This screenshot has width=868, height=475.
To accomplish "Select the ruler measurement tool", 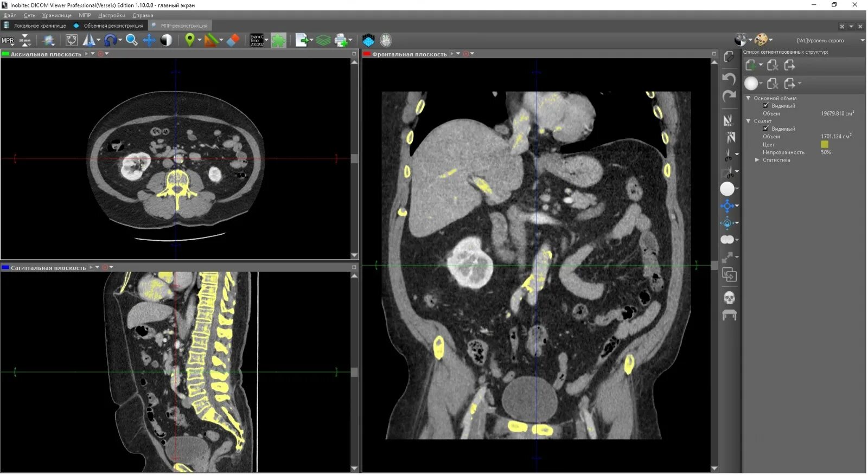I will [x=211, y=40].
